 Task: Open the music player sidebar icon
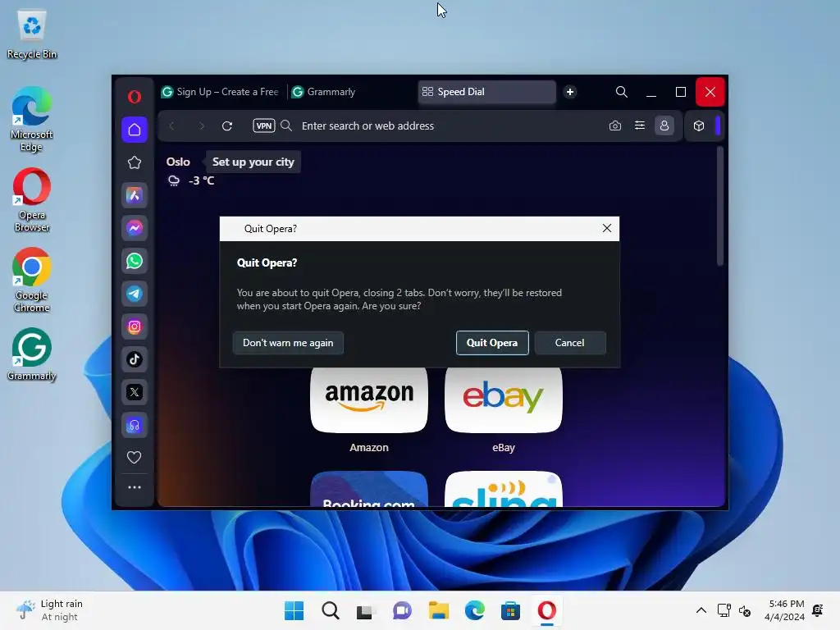pyautogui.click(x=135, y=426)
